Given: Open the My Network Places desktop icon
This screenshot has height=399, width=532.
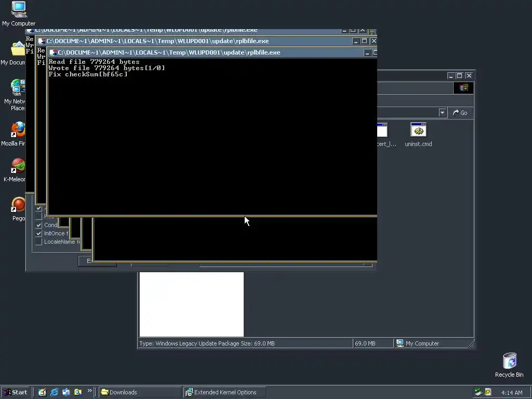Looking at the screenshot, I should tap(18, 87).
